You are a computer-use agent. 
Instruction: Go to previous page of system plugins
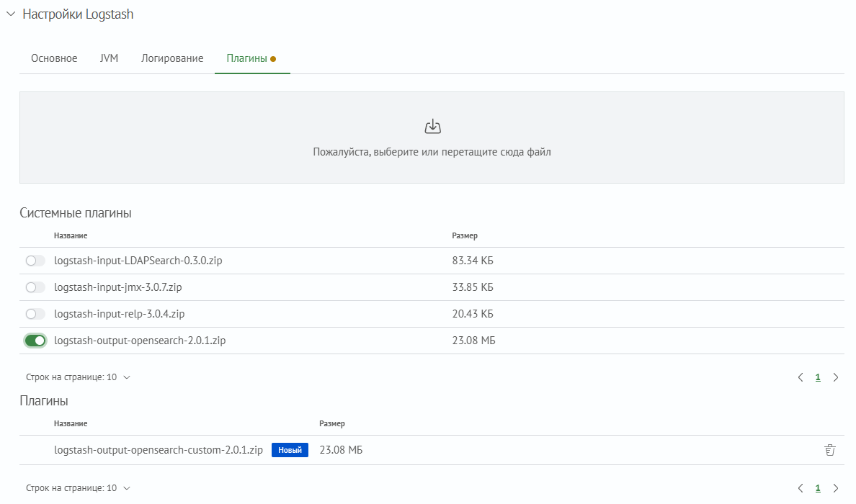click(800, 377)
